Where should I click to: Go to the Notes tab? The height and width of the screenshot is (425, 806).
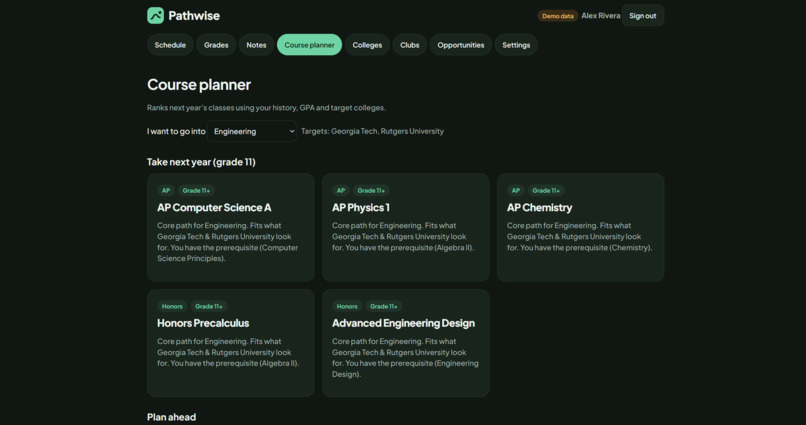click(x=256, y=45)
